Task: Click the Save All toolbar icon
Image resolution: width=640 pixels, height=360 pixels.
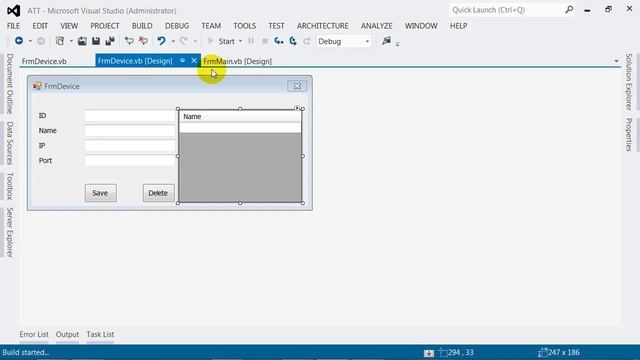Action: (110, 41)
